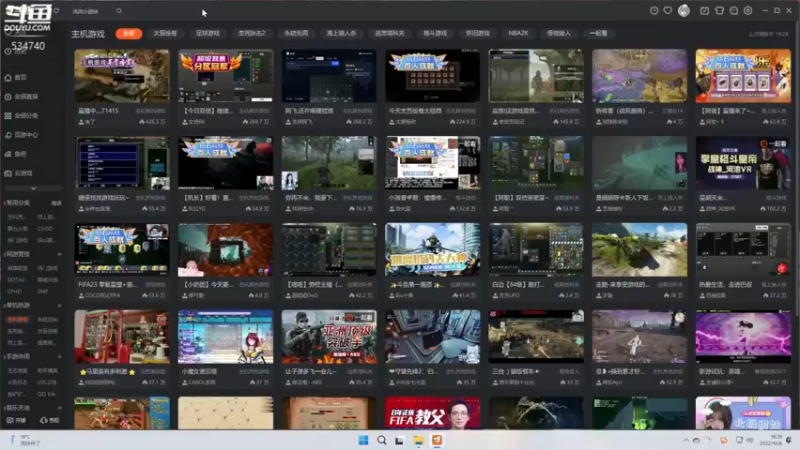Open DOTA2 category link in sidebar

tap(16, 280)
